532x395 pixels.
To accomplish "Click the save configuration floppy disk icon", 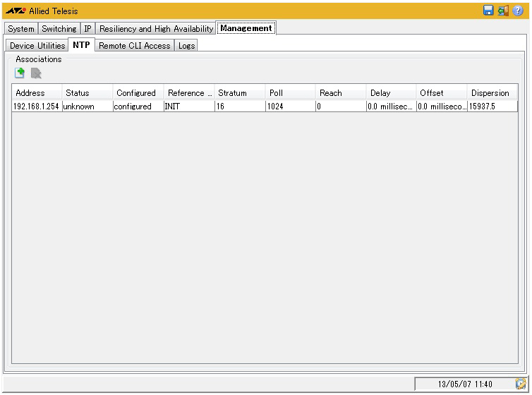I will 488,11.
